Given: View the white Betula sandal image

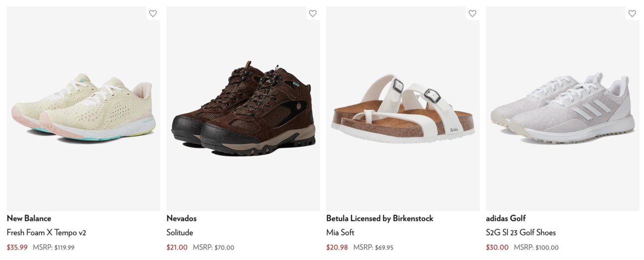Looking at the screenshot, I should 403,109.
